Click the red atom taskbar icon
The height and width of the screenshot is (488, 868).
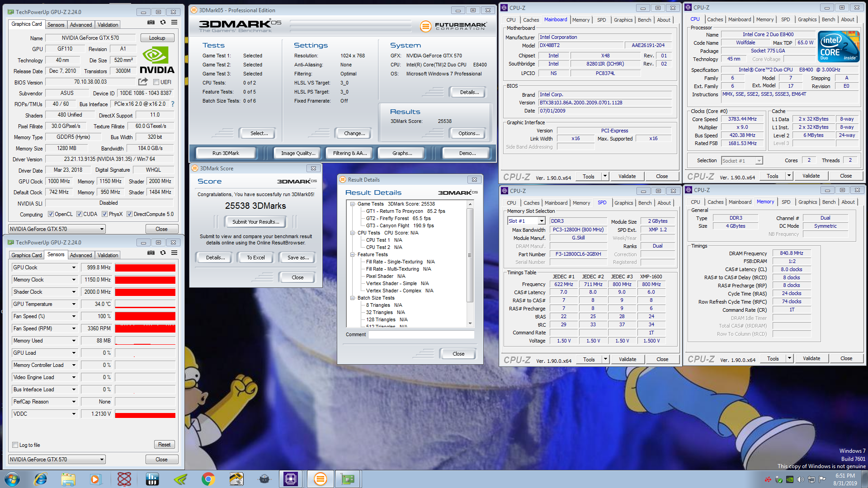click(x=124, y=479)
